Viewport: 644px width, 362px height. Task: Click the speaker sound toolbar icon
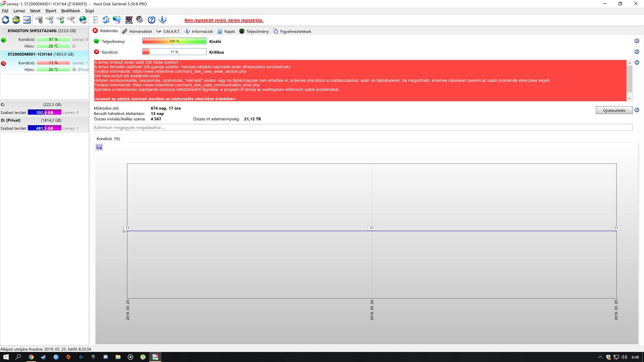[x=140, y=20]
